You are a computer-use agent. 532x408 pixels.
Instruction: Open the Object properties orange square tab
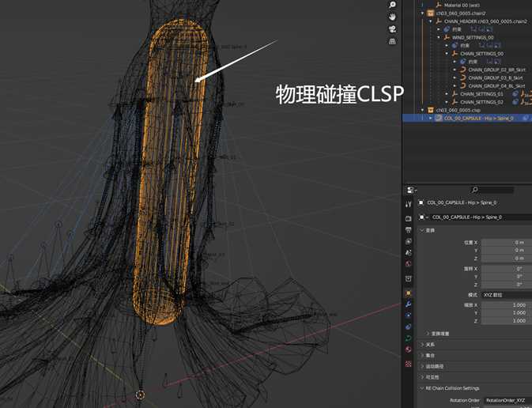408,293
